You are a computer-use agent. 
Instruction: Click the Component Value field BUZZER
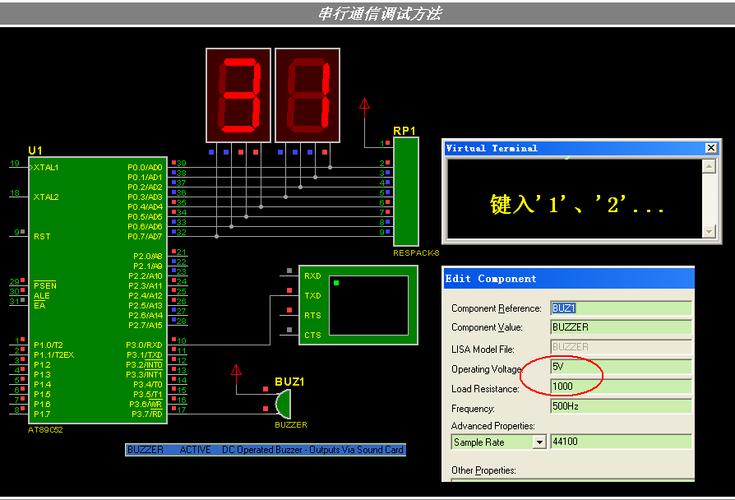point(621,327)
